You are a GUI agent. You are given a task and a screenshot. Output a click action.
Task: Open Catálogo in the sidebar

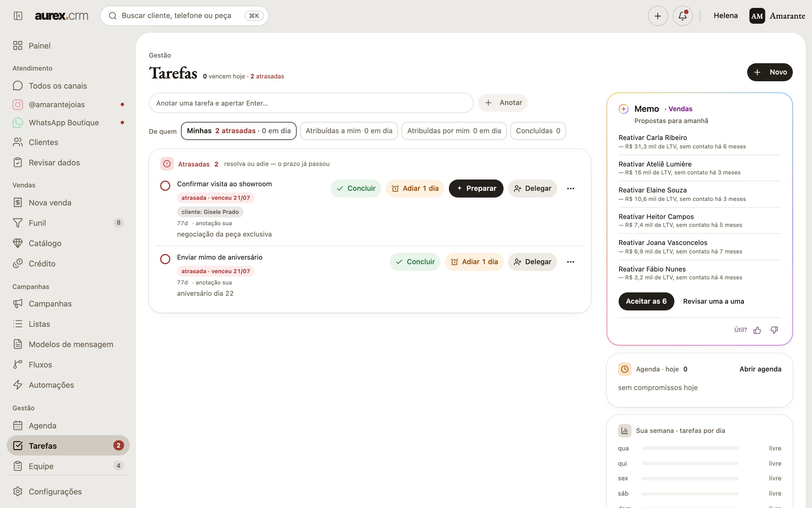pos(68,243)
